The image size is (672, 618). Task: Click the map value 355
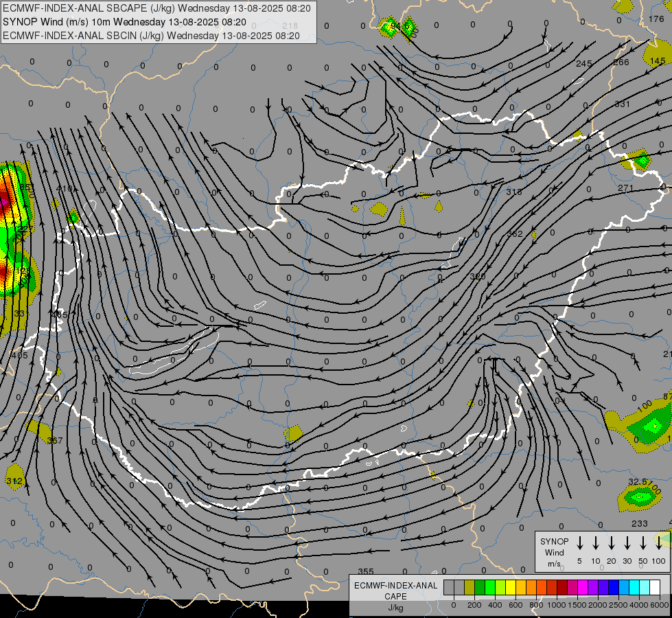pos(366,571)
